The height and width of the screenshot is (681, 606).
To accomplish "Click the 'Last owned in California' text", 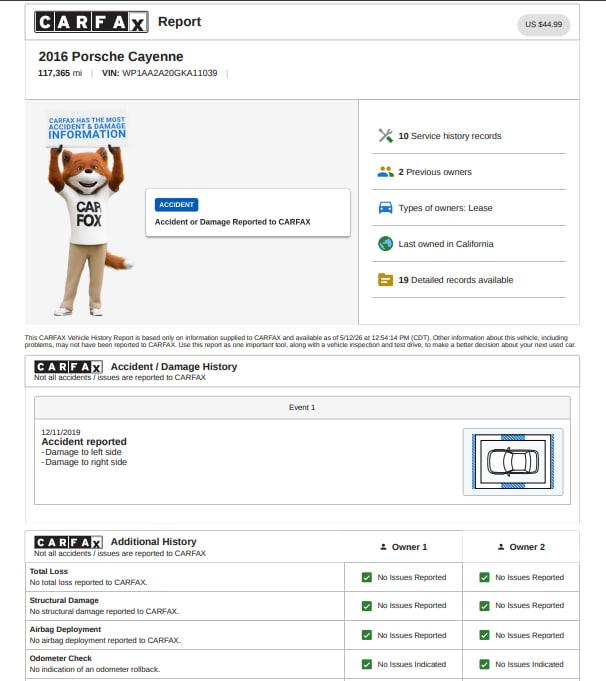I will point(446,244).
